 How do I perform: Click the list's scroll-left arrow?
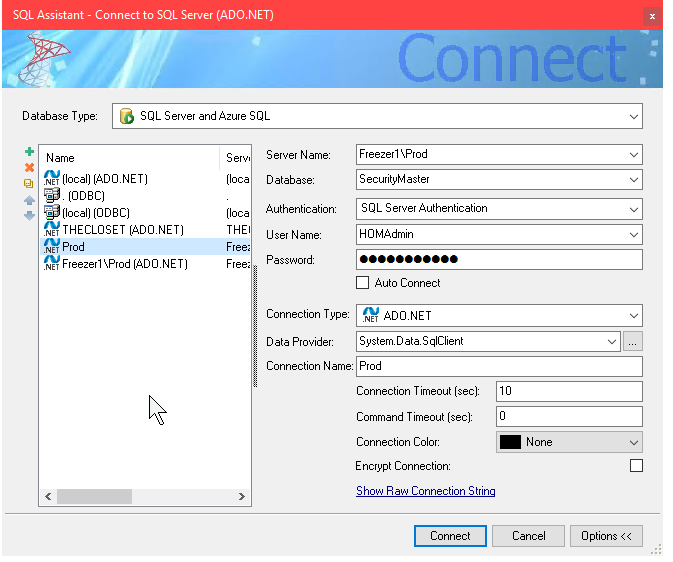pos(49,497)
